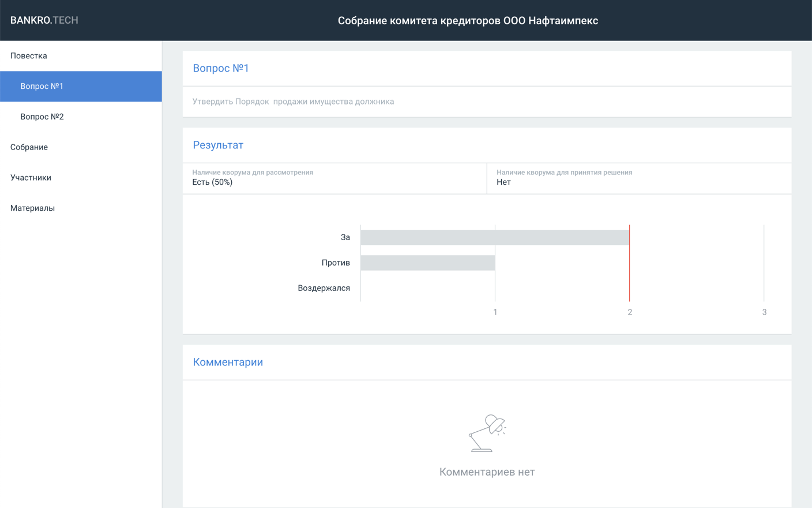Click the page title Собрание комитета кредиторов

[468, 21]
